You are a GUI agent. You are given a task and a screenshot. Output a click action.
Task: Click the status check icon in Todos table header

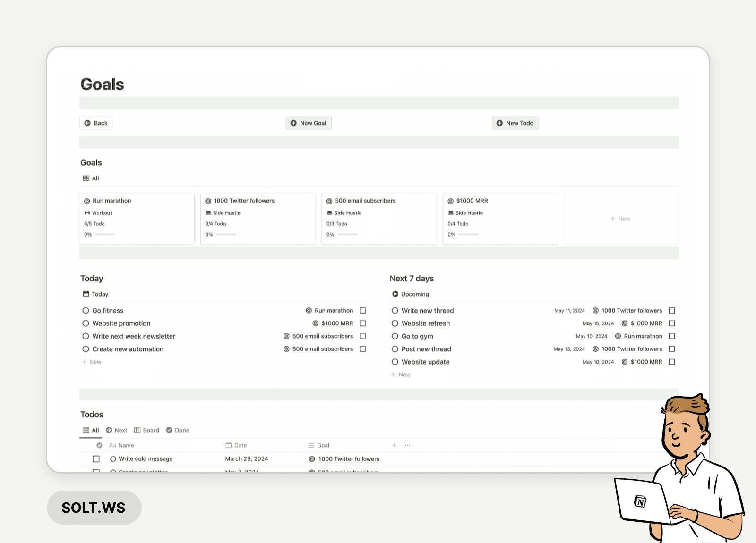tap(99, 445)
